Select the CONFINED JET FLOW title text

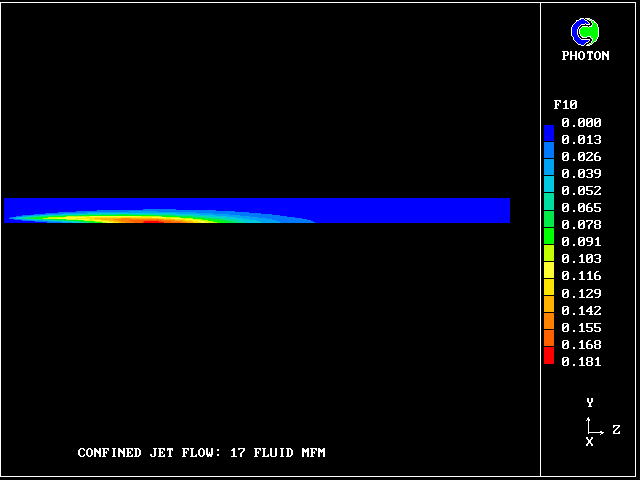pyautogui.click(x=201, y=453)
